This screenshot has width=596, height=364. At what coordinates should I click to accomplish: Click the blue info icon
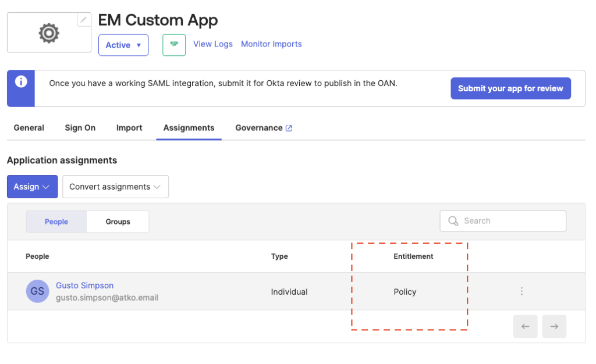point(21,82)
